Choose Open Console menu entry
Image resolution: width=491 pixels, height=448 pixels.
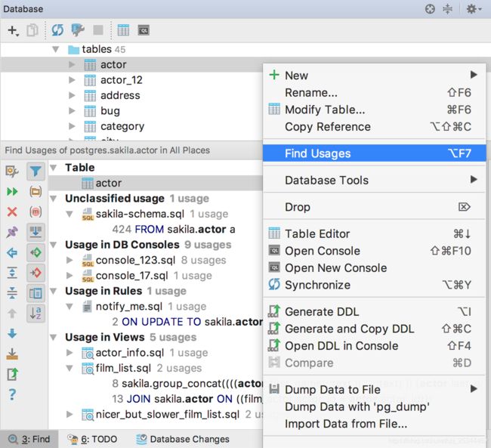(x=374, y=251)
